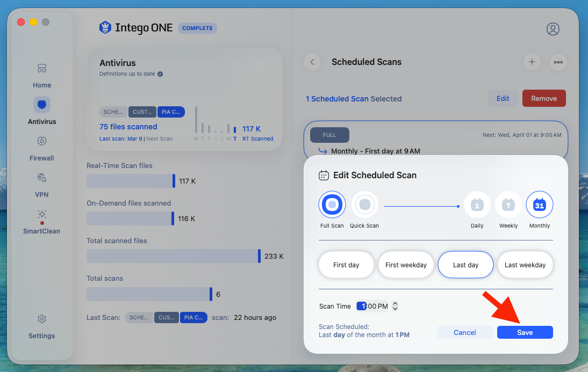Open the VPN section
Screen dimensions: 588x372
(41, 185)
